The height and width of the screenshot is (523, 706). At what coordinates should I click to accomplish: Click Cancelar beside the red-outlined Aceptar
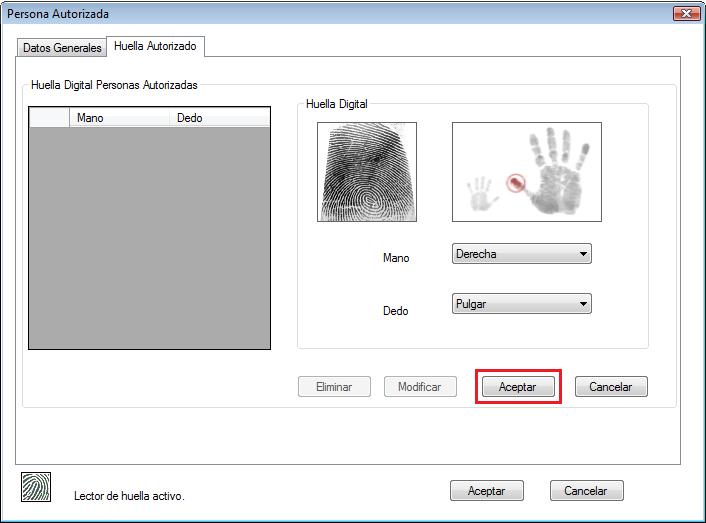(611, 387)
